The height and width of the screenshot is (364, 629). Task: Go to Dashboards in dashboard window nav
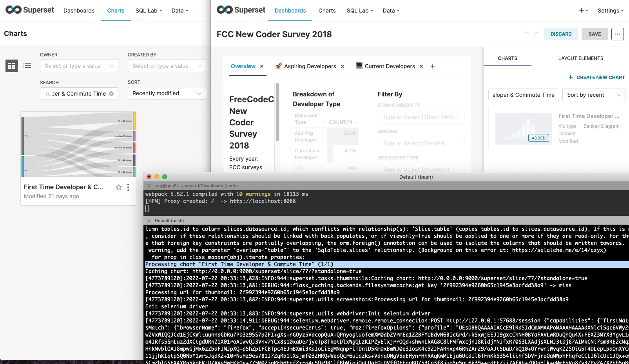point(290,11)
